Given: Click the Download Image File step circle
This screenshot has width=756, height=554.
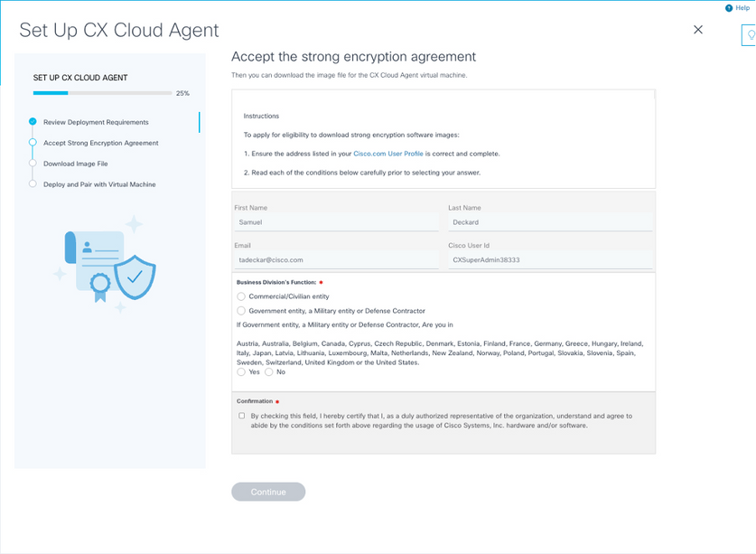Looking at the screenshot, I should tap(33, 163).
